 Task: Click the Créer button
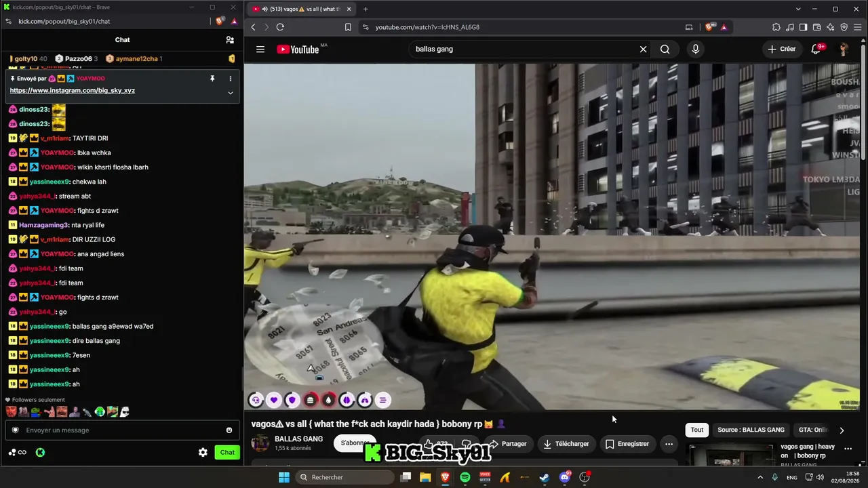pyautogui.click(x=781, y=49)
